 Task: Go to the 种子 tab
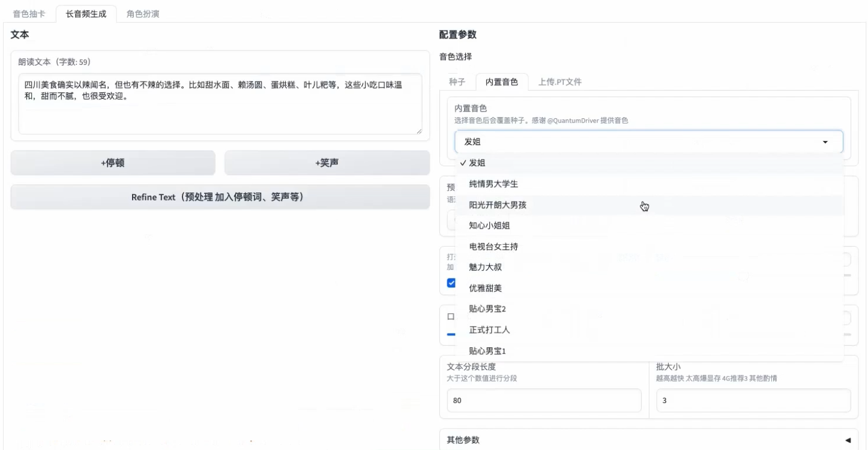click(457, 82)
